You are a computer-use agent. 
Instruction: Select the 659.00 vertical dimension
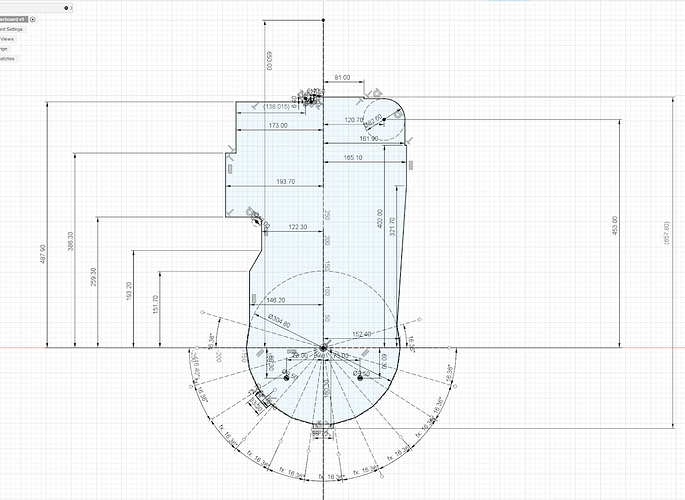coord(269,61)
